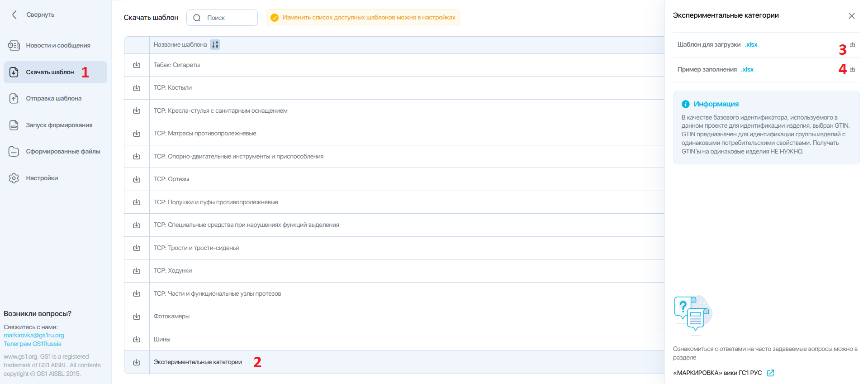Click the markirovka@gs1ru.org email link

coord(34,336)
